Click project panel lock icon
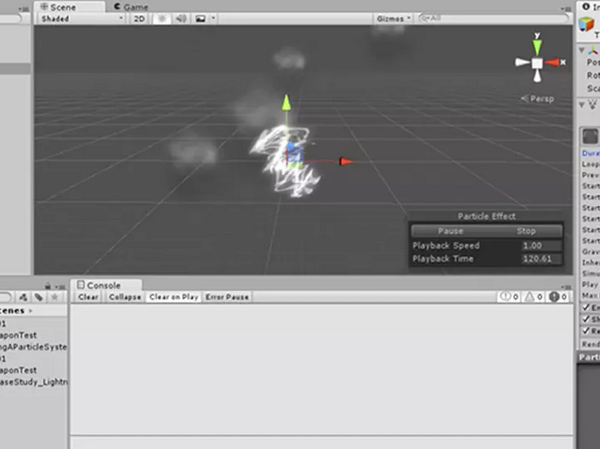The width and height of the screenshot is (600, 450). (48, 286)
